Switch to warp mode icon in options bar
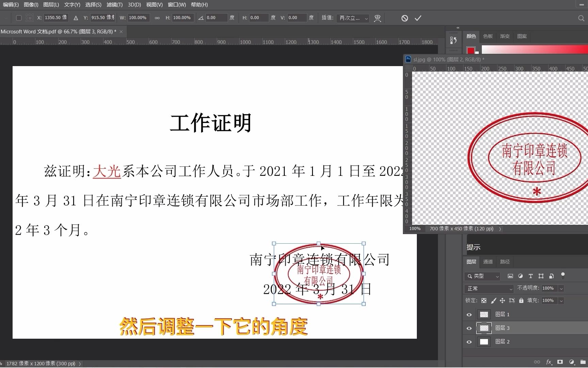588x368 pixels. coord(377,18)
